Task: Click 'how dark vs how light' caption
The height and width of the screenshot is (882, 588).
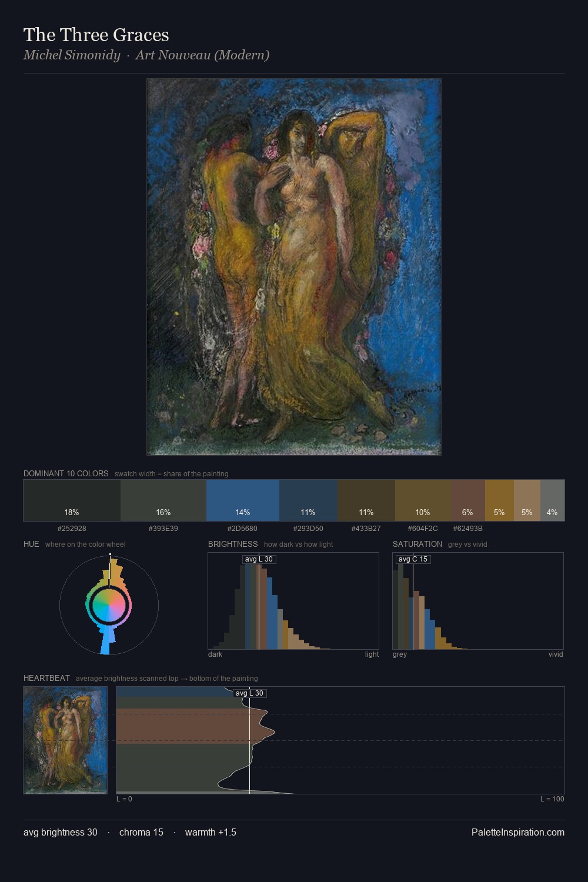Action: pyautogui.click(x=298, y=544)
